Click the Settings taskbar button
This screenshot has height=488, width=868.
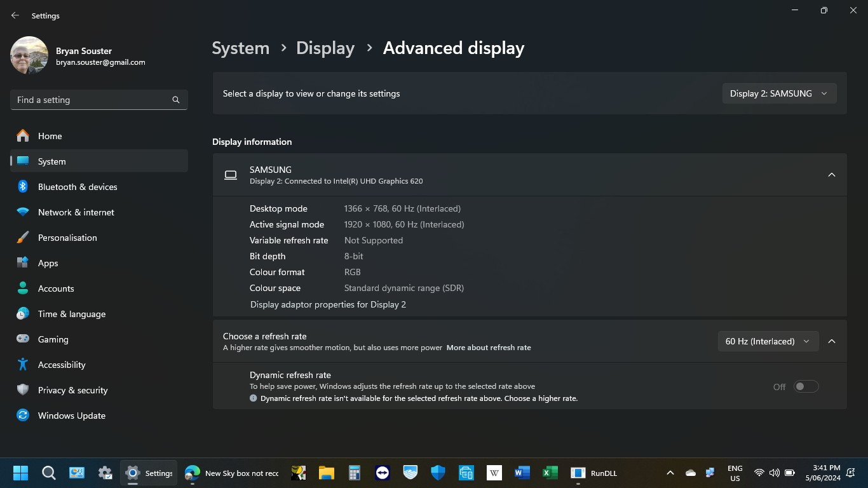click(149, 473)
